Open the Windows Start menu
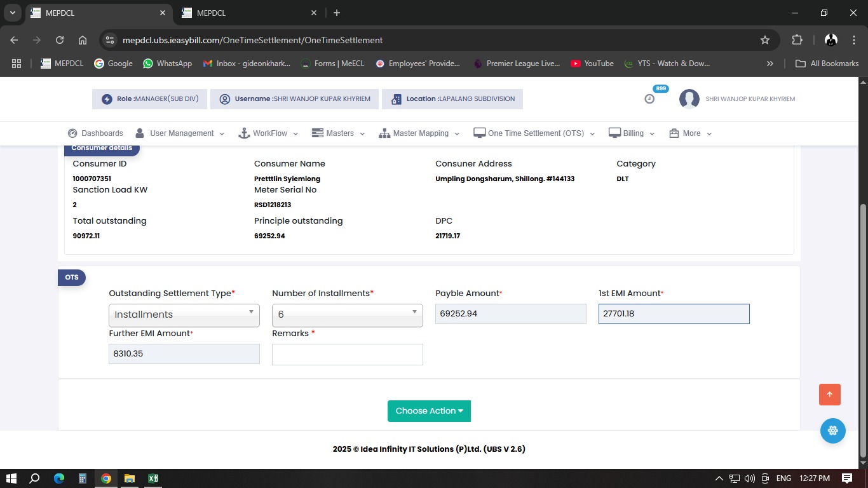This screenshot has height=488, width=868. [11, 478]
